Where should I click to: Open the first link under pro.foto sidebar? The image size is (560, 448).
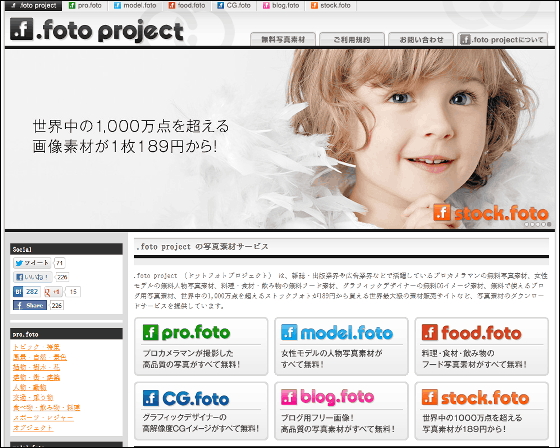coord(36,347)
